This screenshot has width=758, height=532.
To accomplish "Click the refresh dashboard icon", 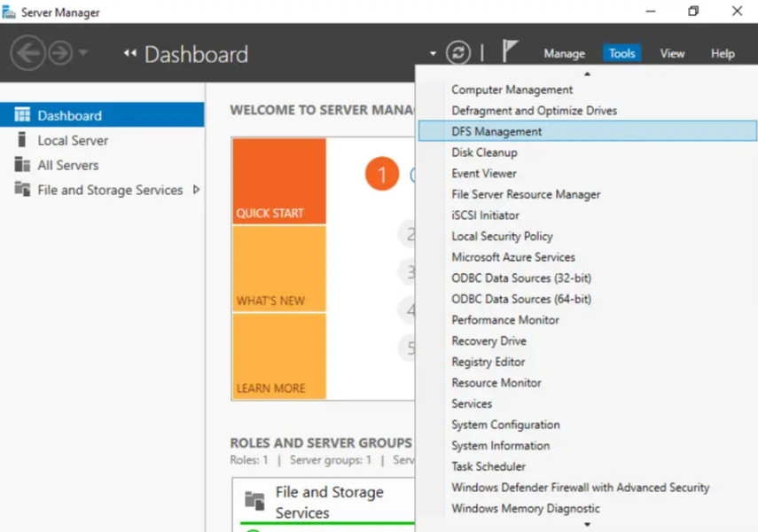I will (457, 52).
